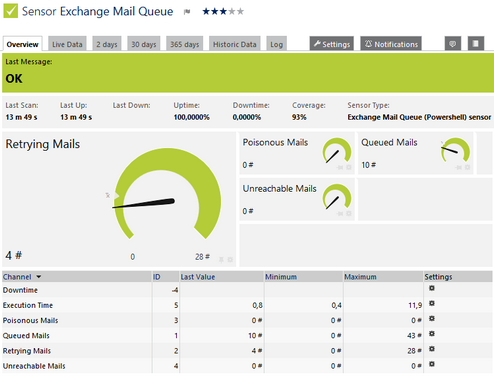The width and height of the screenshot is (494, 376).
Task: Click the pin icon in Unreachable Mails card
Action: point(340,213)
